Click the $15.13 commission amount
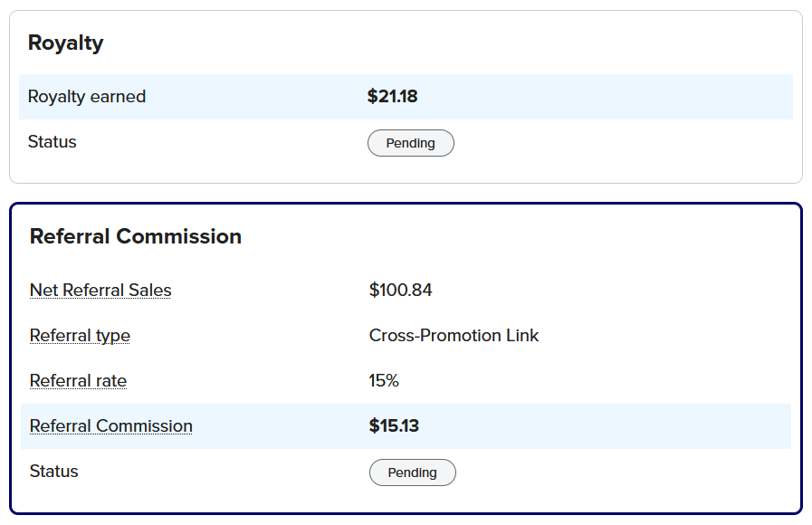Screen dimensions: 812x525 coord(394,425)
